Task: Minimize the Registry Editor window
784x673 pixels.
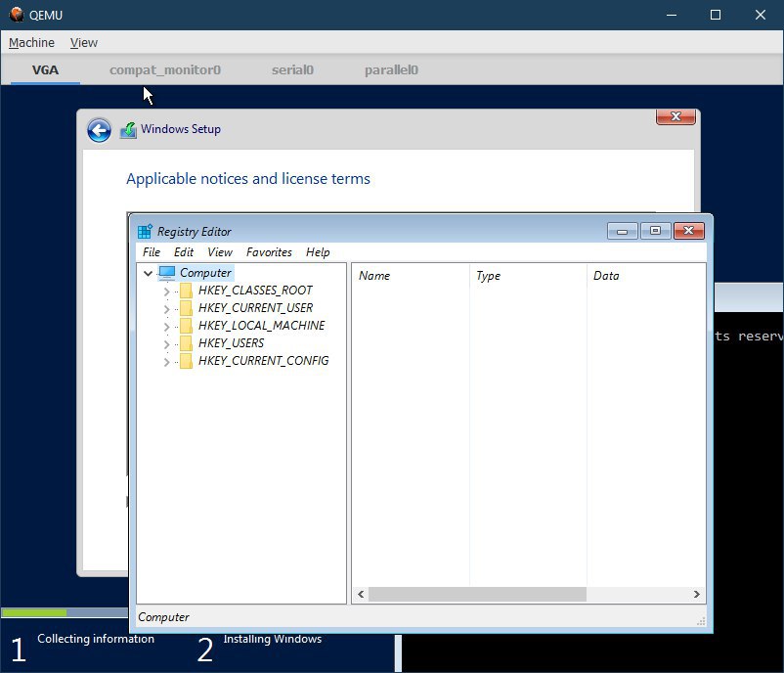Action: 623,231
